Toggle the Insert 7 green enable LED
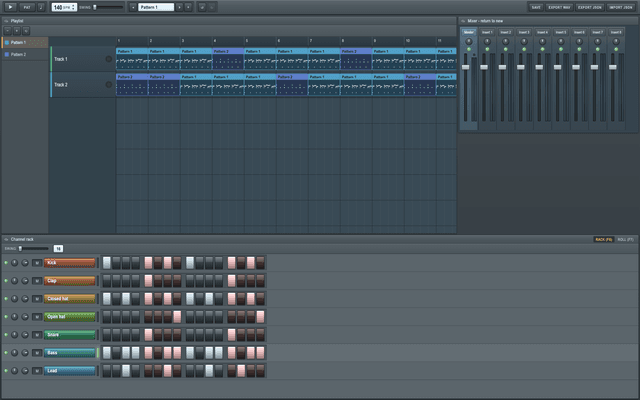This screenshot has height=400, width=640. (x=598, y=49)
